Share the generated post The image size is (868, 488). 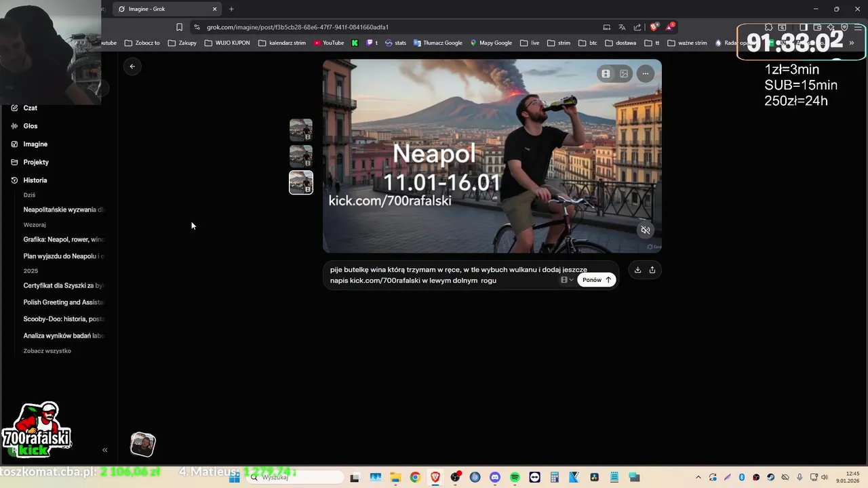coord(652,270)
